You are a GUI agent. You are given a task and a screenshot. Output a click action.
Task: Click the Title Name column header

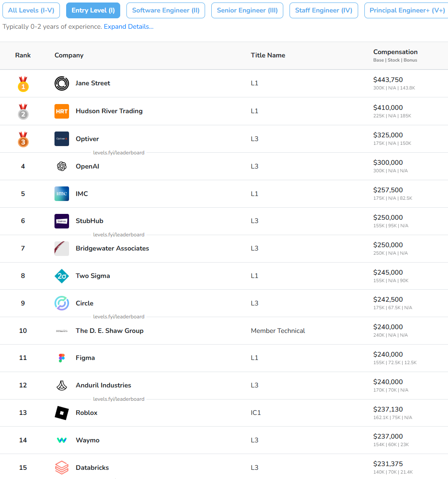point(268,55)
